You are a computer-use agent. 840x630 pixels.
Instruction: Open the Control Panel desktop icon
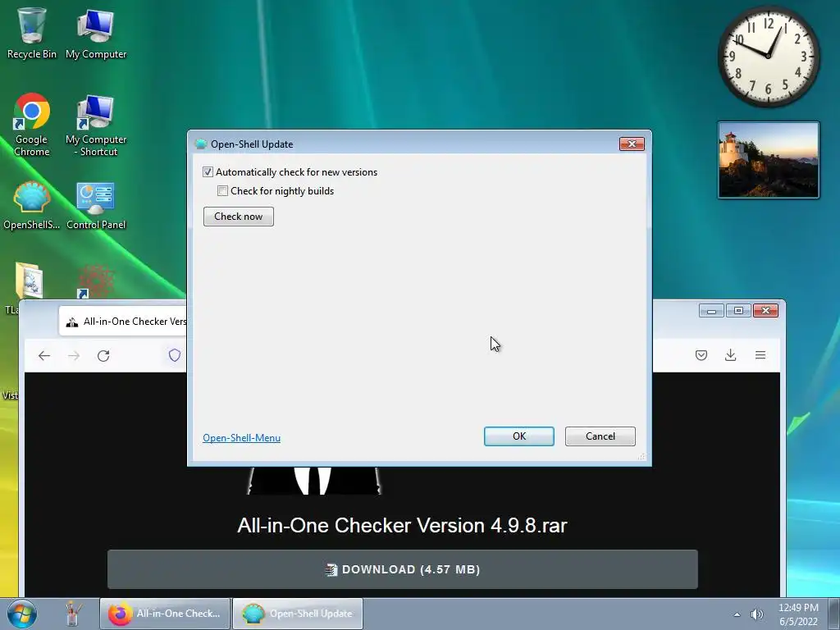[96, 205]
